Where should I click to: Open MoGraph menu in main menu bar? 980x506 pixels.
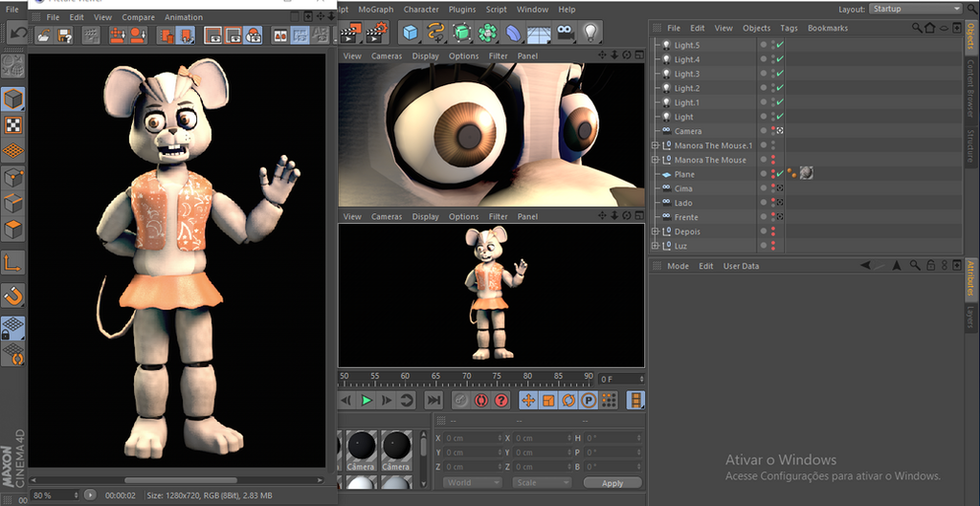click(x=375, y=10)
